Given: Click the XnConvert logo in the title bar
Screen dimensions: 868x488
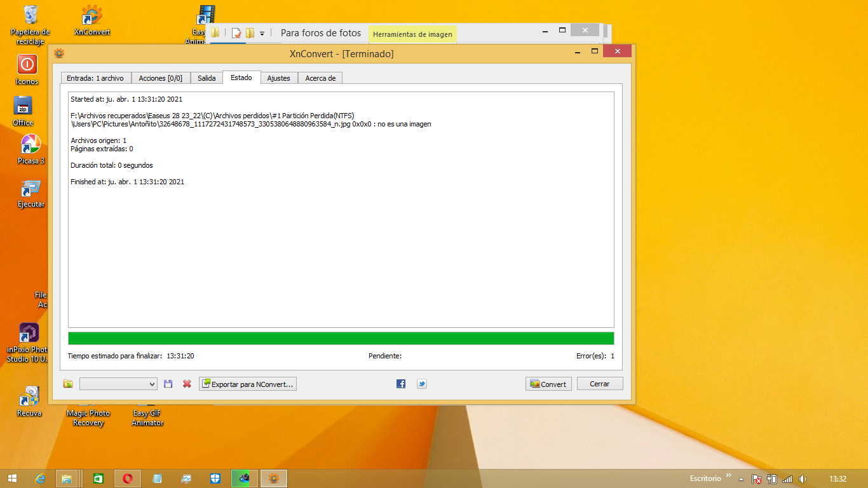Looking at the screenshot, I should 59,53.
